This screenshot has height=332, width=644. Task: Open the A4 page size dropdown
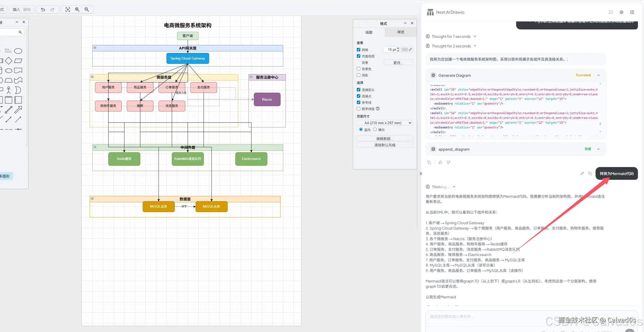click(x=385, y=123)
